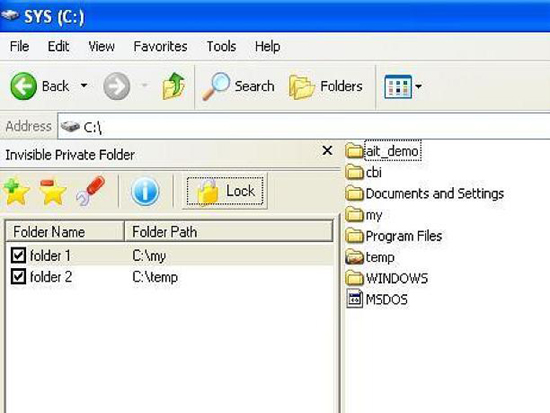Uncheck the folder 1 checkbox

tap(18, 255)
